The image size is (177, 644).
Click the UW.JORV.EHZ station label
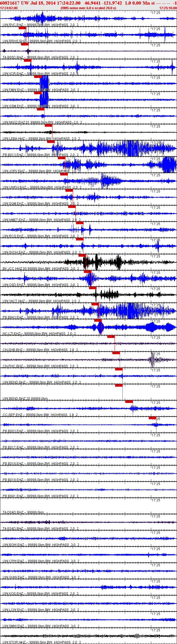tap(42, 171)
